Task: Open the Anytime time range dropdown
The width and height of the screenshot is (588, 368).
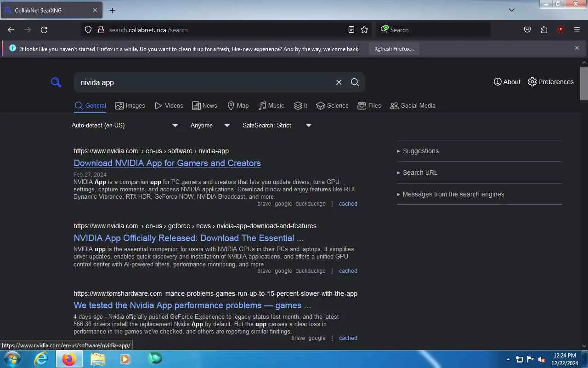Action: (210, 125)
